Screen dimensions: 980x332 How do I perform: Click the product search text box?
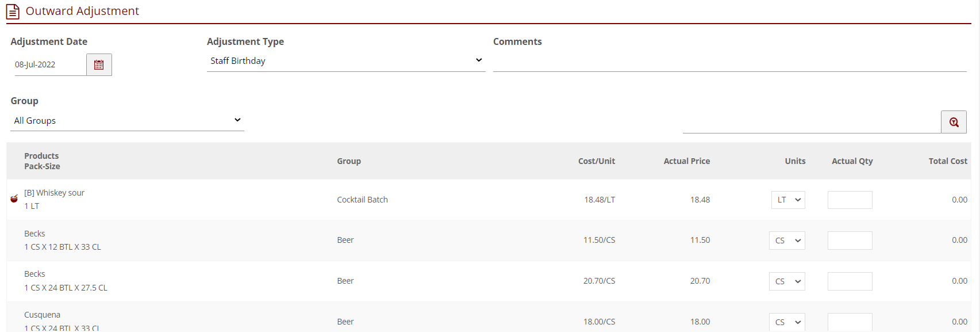click(811, 123)
